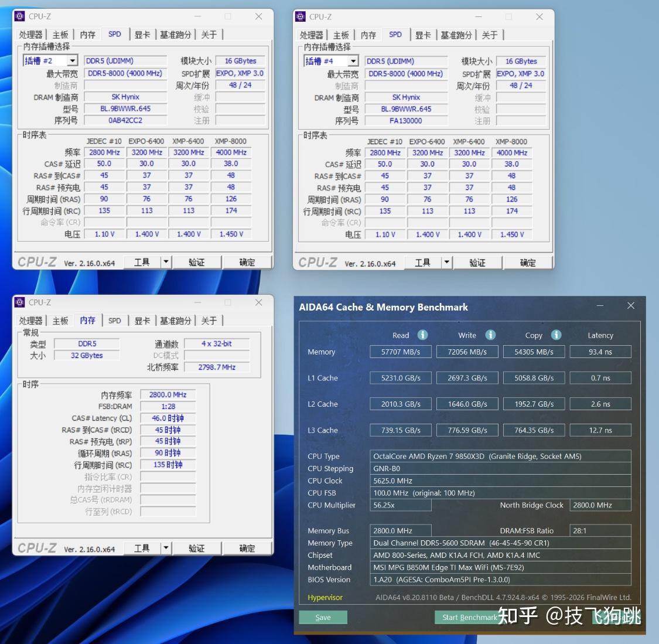Minimize the AIDA64 benchmark window

tap(600, 306)
